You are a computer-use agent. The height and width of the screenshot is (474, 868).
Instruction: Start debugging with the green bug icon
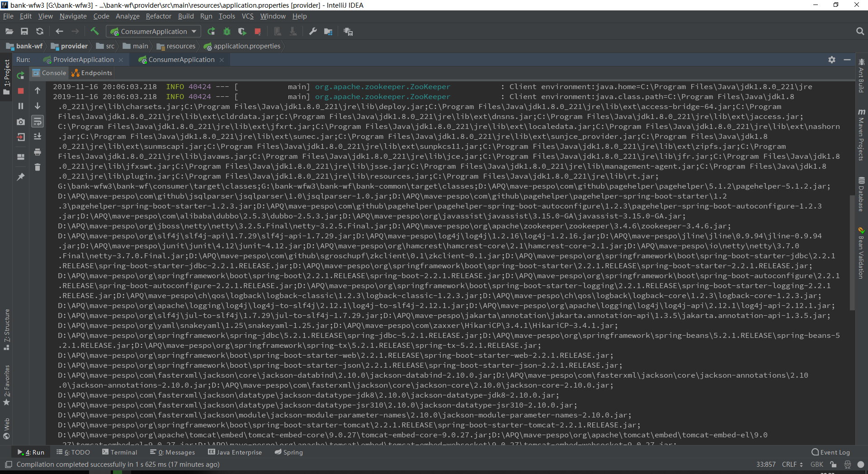point(227,31)
